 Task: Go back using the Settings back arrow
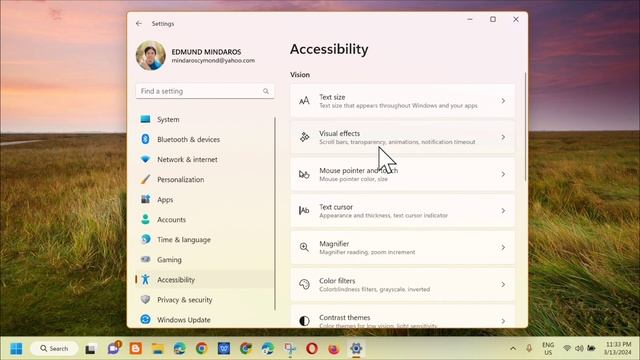pyautogui.click(x=139, y=24)
